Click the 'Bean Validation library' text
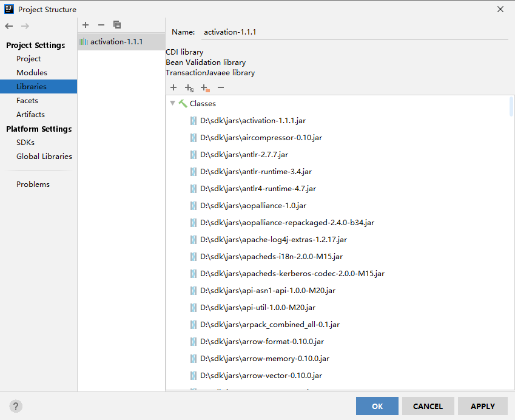This screenshot has width=515, height=420. tap(206, 63)
